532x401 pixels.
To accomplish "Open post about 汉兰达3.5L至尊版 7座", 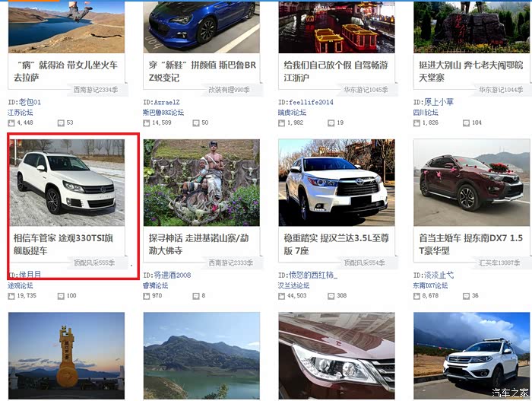I will [x=336, y=244].
